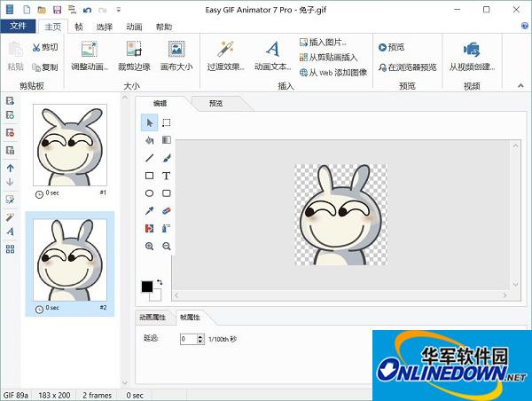Click the edit frame image sidebar icon
532x401 pixels.
[10, 200]
